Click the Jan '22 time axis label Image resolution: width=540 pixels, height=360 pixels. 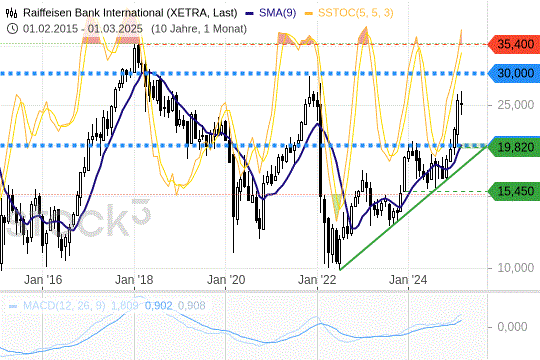pyautogui.click(x=317, y=280)
